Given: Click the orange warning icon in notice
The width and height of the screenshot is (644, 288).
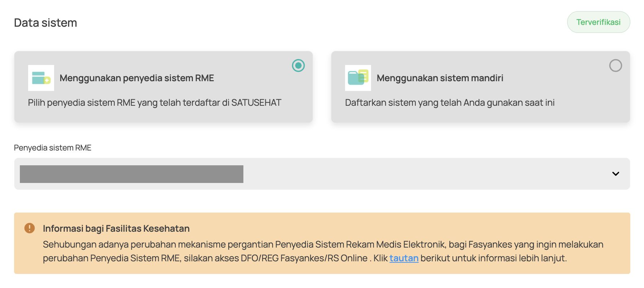Looking at the screenshot, I should [30, 228].
